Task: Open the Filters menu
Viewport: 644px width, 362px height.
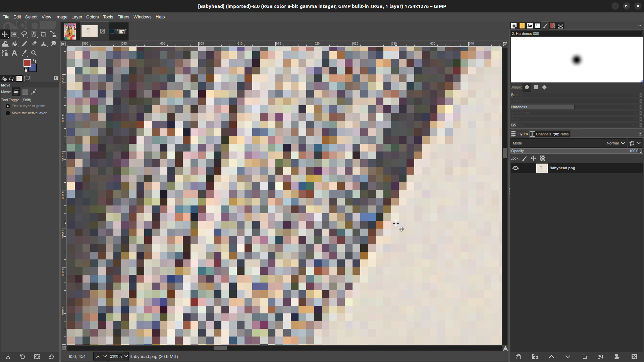Action: click(x=123, y=17)
